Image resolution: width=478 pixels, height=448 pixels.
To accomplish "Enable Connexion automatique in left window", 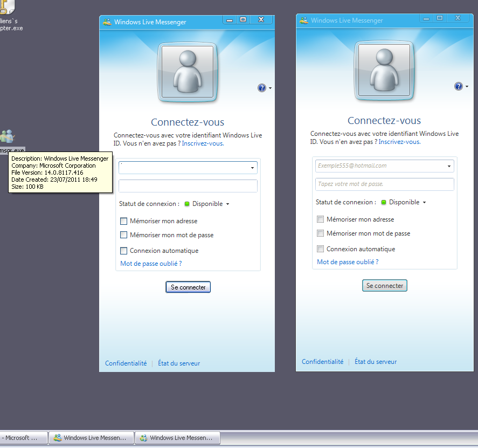I will (123, 251).
